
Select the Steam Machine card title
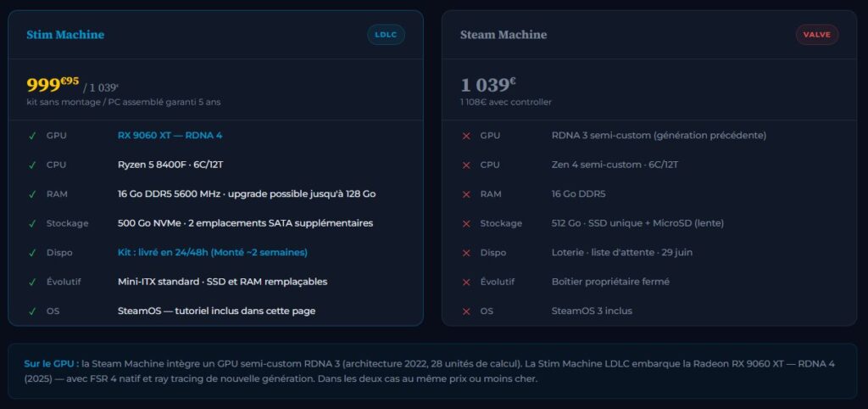point(504,34)
